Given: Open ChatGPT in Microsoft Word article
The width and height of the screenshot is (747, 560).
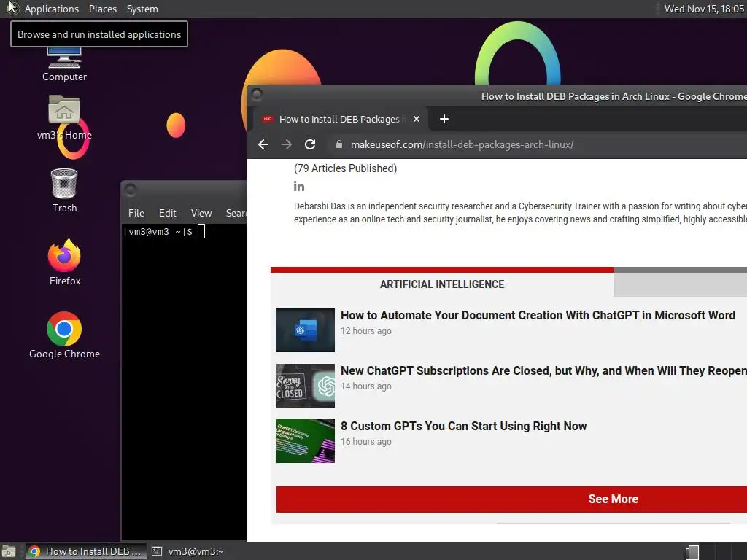Looking at the screenshot, I should pos(538,315).
